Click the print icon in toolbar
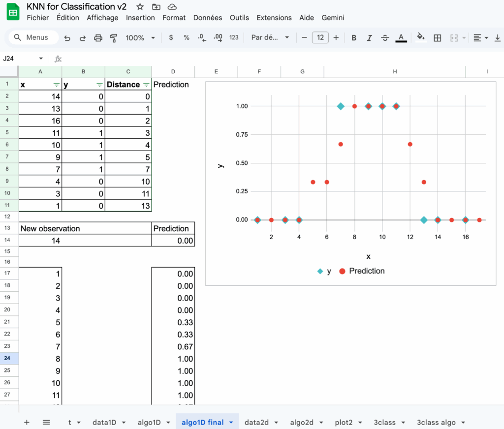The height and width of the screenshot is (429, 504). tap(98, 38)
